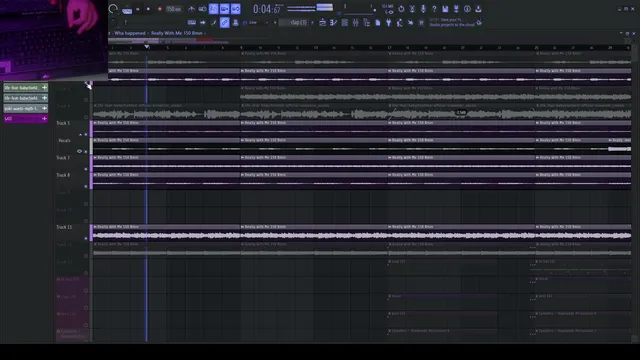This screenshot has height=360, width=640.
Task: Open the mixer icon
Action: (356, 22)
